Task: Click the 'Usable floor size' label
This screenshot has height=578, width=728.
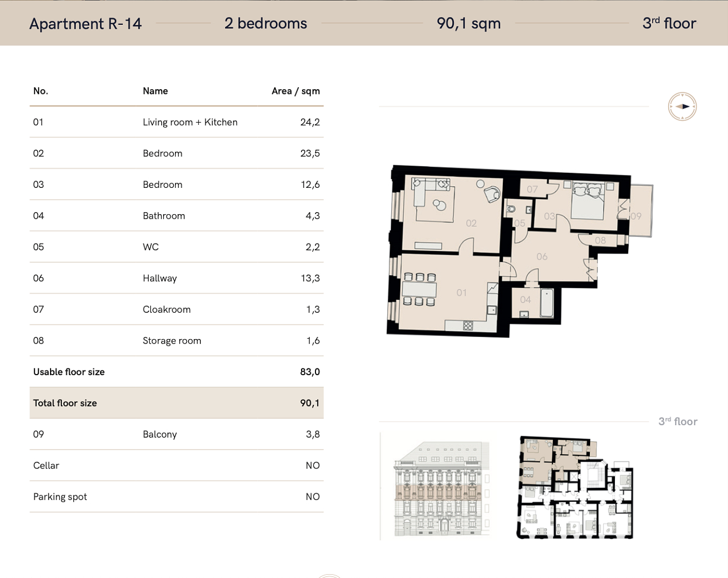Action: (x=69, y=372)
